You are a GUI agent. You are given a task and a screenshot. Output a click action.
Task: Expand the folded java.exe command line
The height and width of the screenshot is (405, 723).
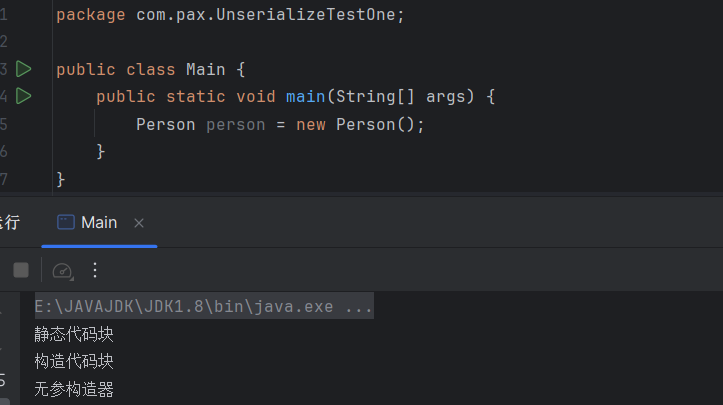pos(204,306)
